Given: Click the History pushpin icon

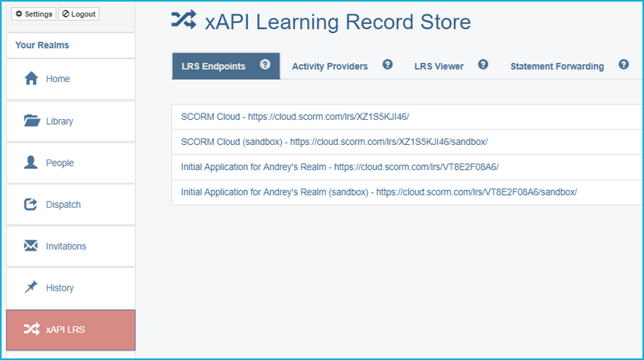Looking at the screenshot, I should pos(31,287).
